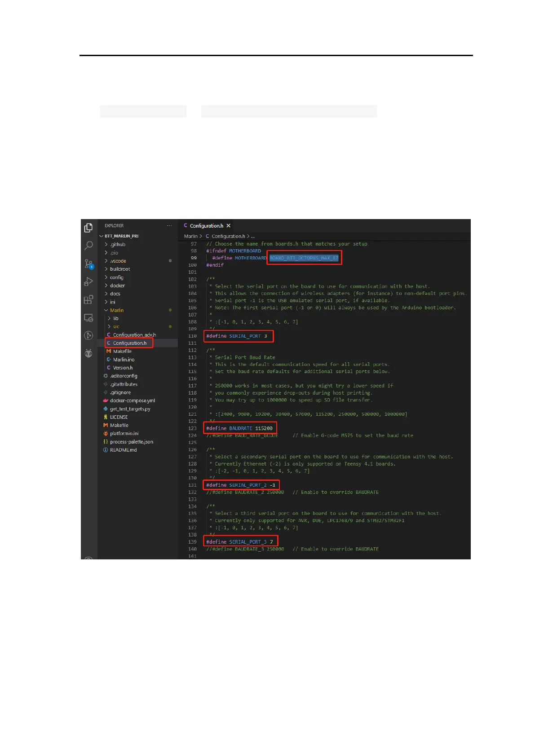Open the Extensions view icon

(88, 300)
